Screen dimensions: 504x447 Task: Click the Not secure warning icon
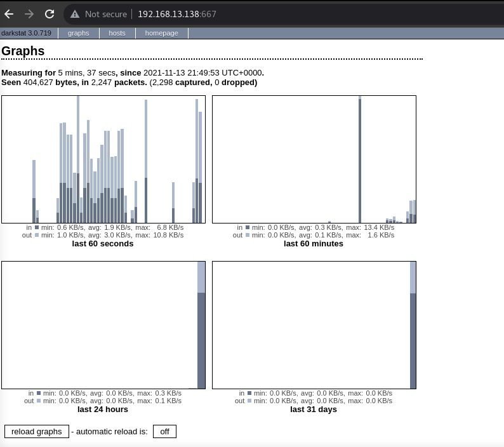(x=75, y=14)
